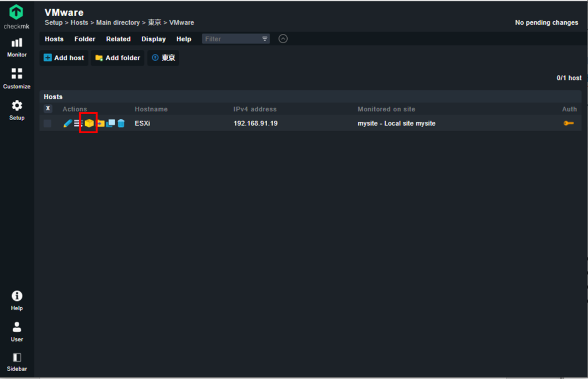Open the Setup gear menu

[17, 110]
